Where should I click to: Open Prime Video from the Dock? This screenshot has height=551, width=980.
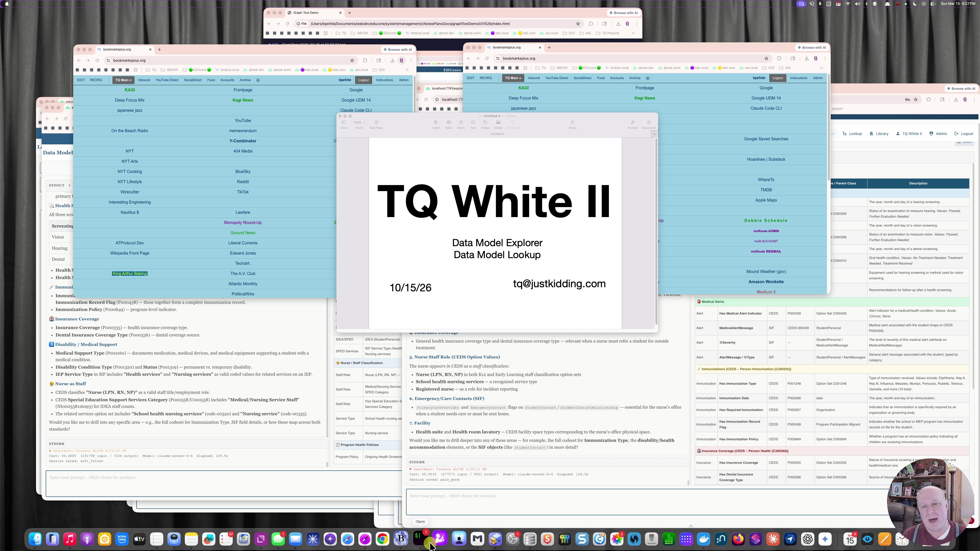coord(122,539)
